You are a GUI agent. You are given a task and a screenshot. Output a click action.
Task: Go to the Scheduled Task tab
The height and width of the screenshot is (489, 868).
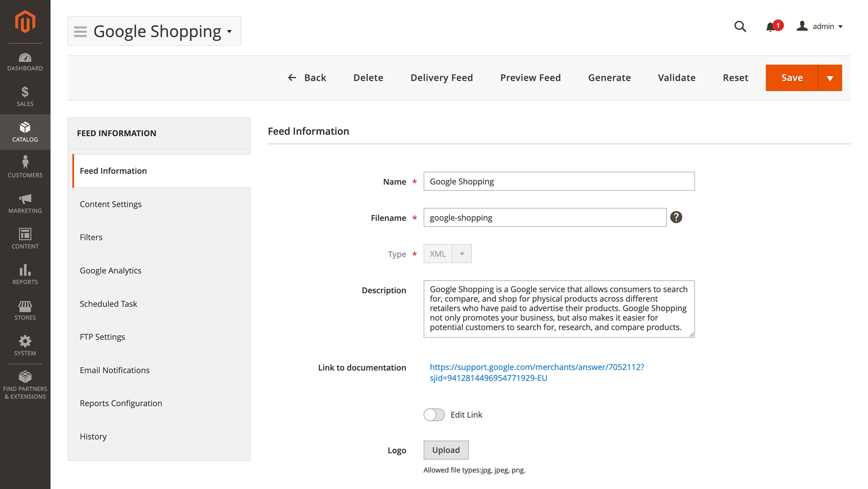(x=108, y=304)
